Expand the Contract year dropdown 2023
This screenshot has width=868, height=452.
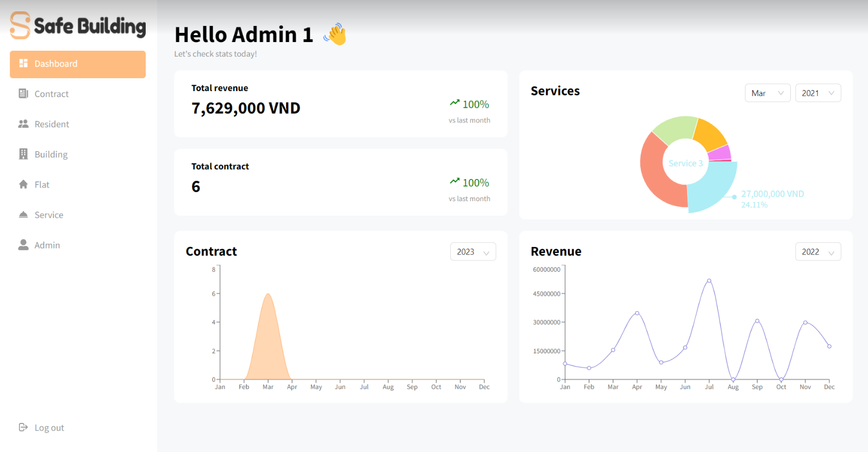click(x=473, y=251)
